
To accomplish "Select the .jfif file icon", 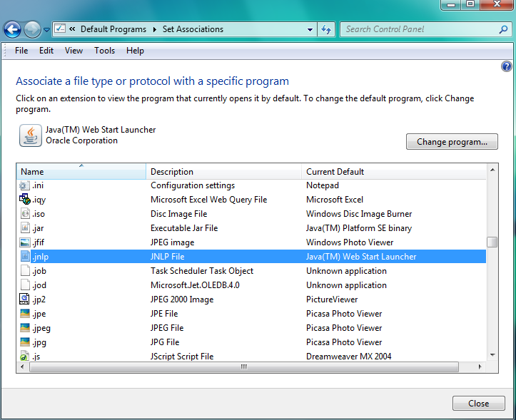I will point(25,242).
